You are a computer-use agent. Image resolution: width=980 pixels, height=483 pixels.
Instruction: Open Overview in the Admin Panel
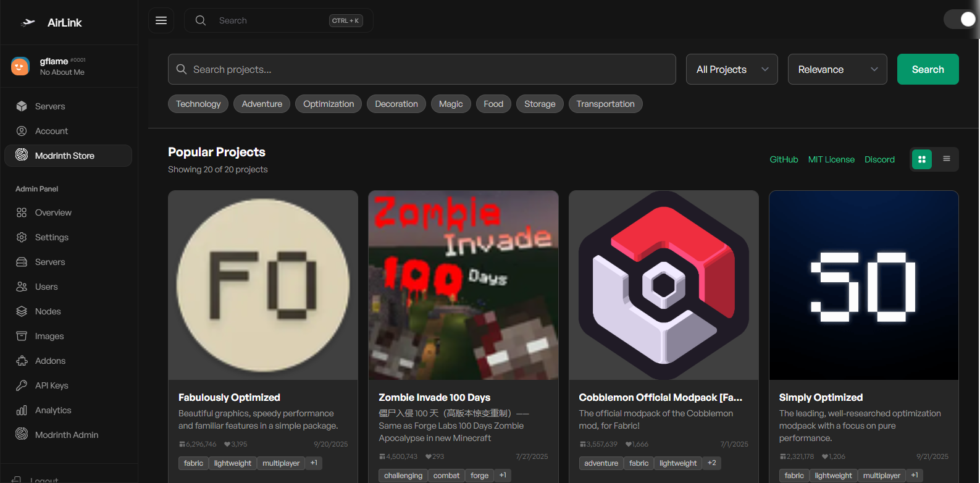coord(53,212)
